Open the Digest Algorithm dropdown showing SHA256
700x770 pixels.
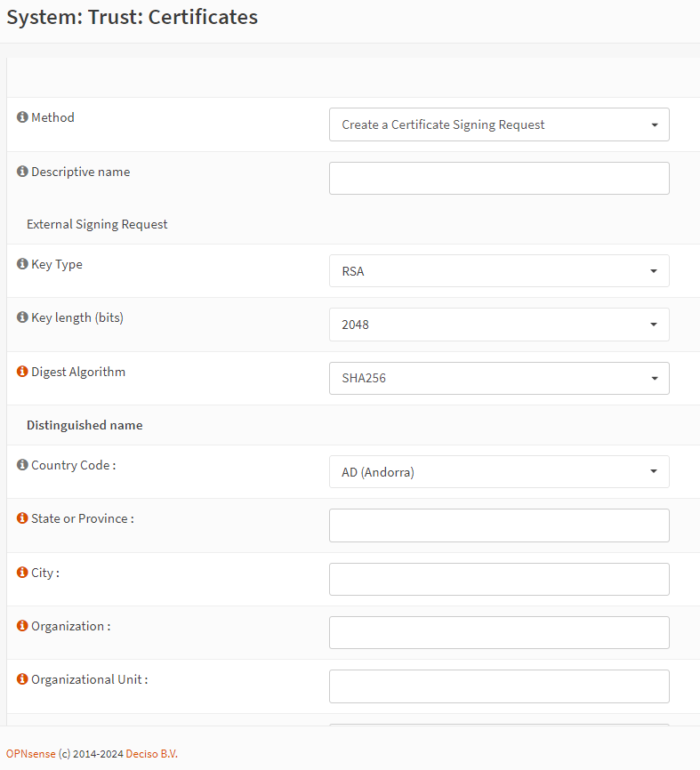tap(499, 378)
